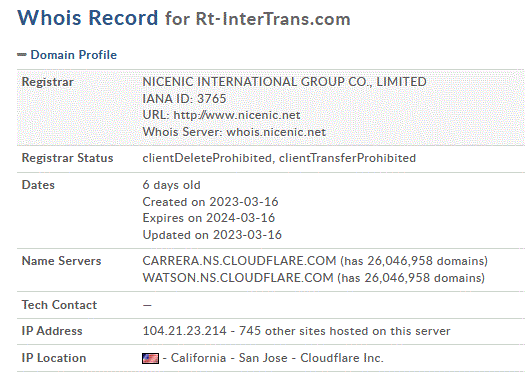Click the whois.nicenic.net server text
The image size is (526, 374).
click(276, 132)
